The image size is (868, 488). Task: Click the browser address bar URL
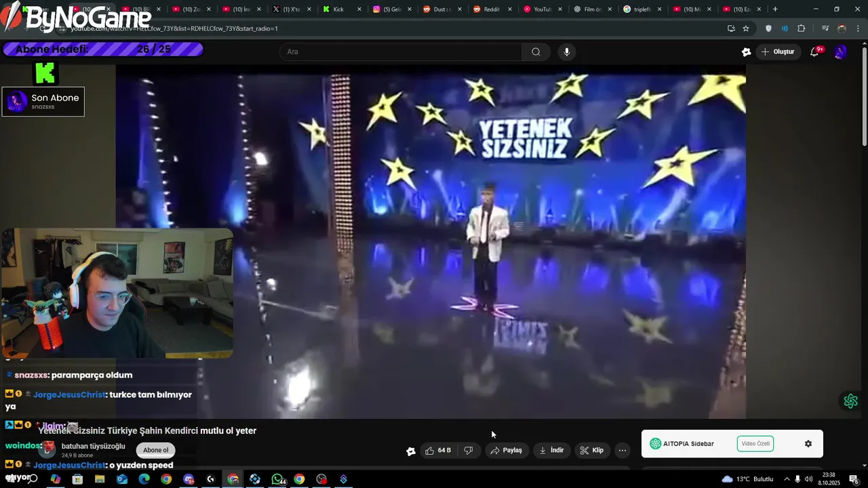point(175,28)
